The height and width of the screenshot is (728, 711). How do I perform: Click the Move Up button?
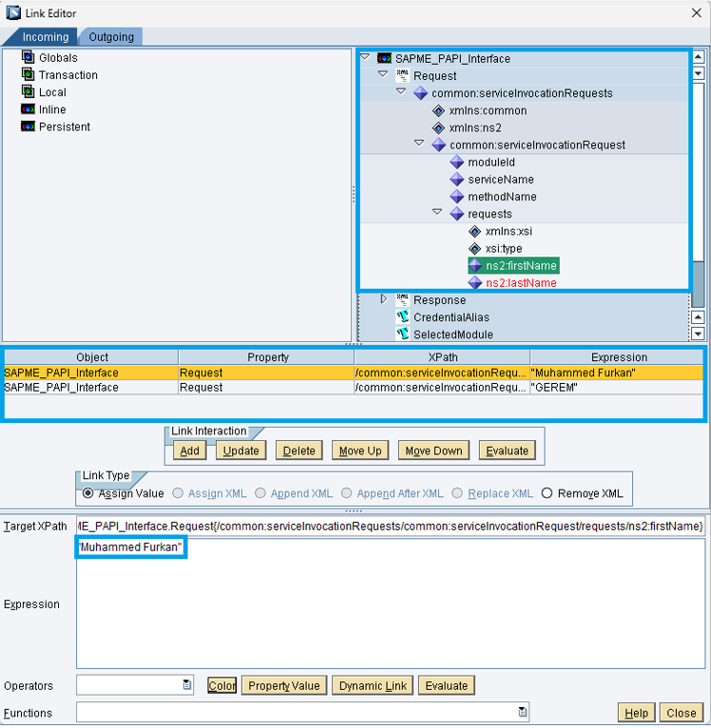[360, 450]
